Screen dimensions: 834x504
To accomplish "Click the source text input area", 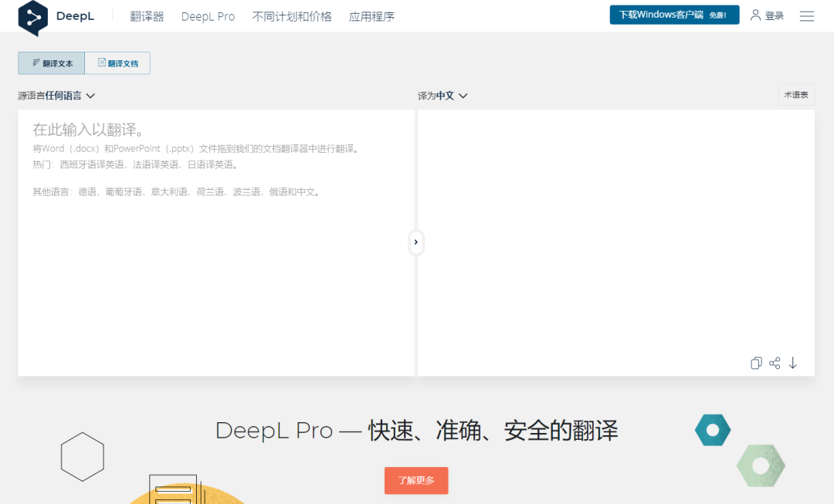I will coord(216,243).
